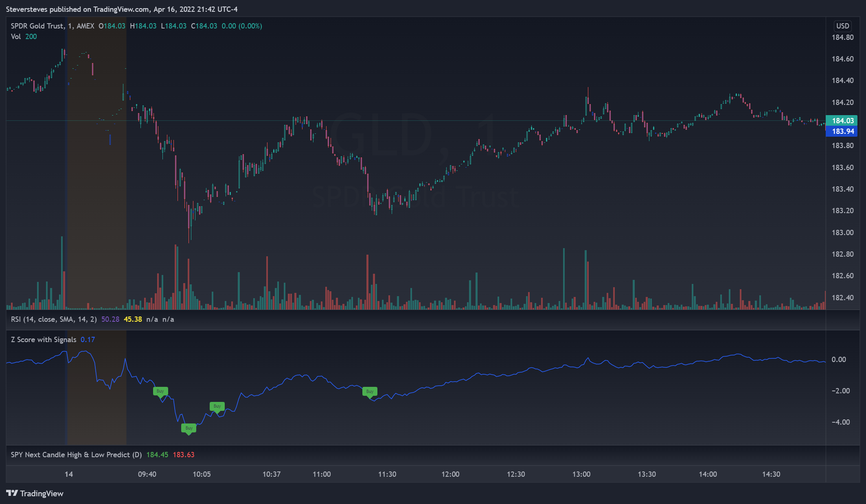The width and height of the screenshot is (866, 504).
Task: Open the SPDR Gold Trust, 1, AMEX legend title
Action: click(x=53, y=26)
